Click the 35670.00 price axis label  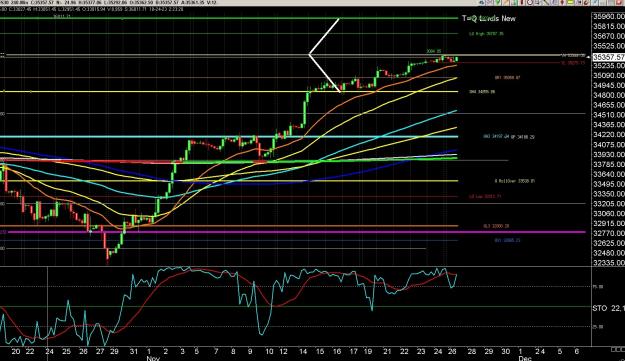[x=609, y=36]
